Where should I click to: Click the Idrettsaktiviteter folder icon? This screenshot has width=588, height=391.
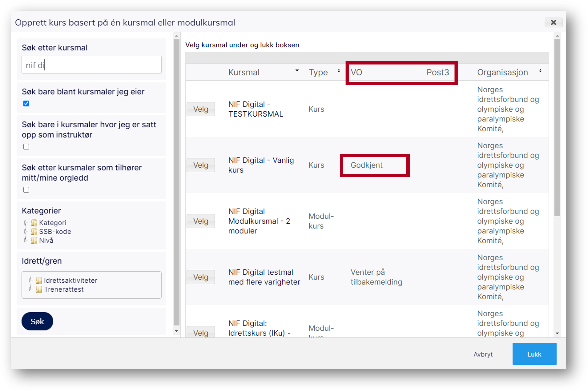[x=39, y=280]
